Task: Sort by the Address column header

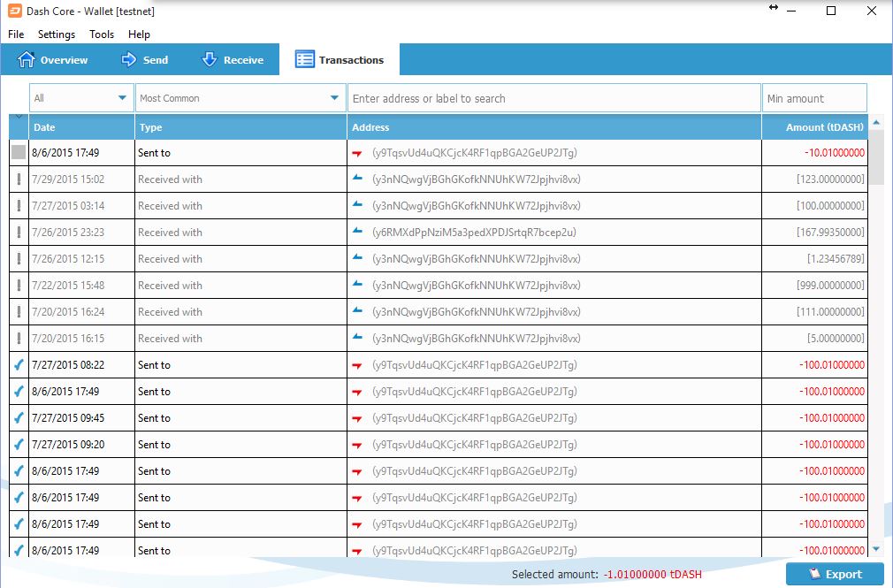Action: 554,127
